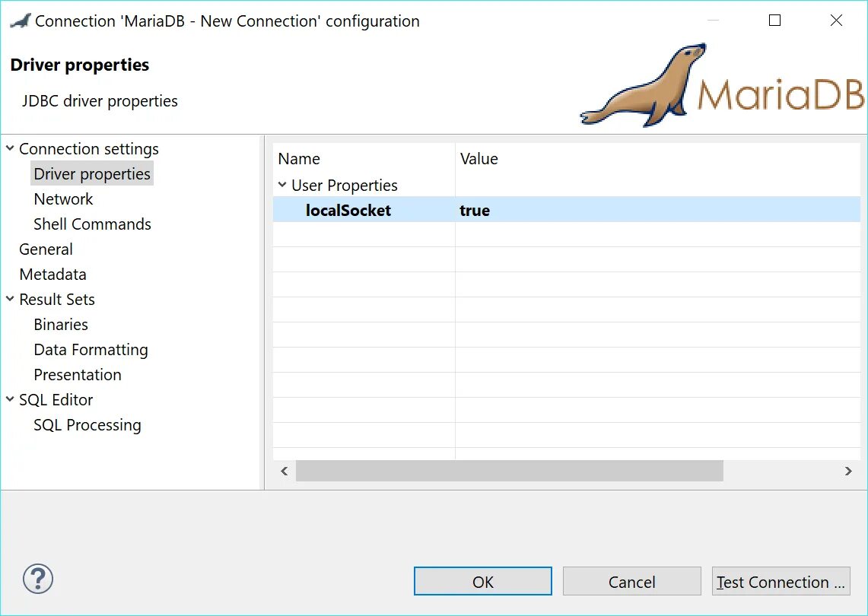The image size is (868, 616).
Task: Close the configuration dialog window
Action: (837, 21)
